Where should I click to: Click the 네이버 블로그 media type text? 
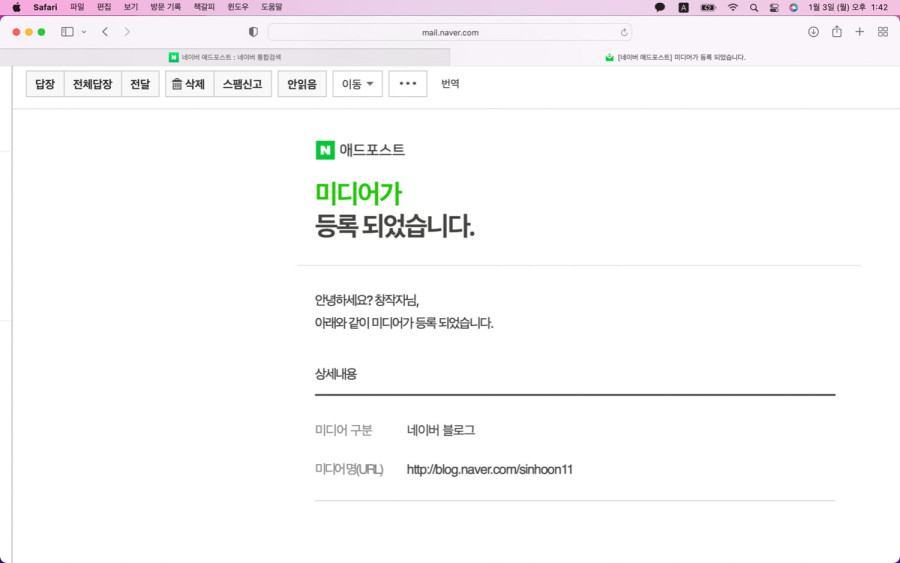pyautogui.click(x=441, y=430)
